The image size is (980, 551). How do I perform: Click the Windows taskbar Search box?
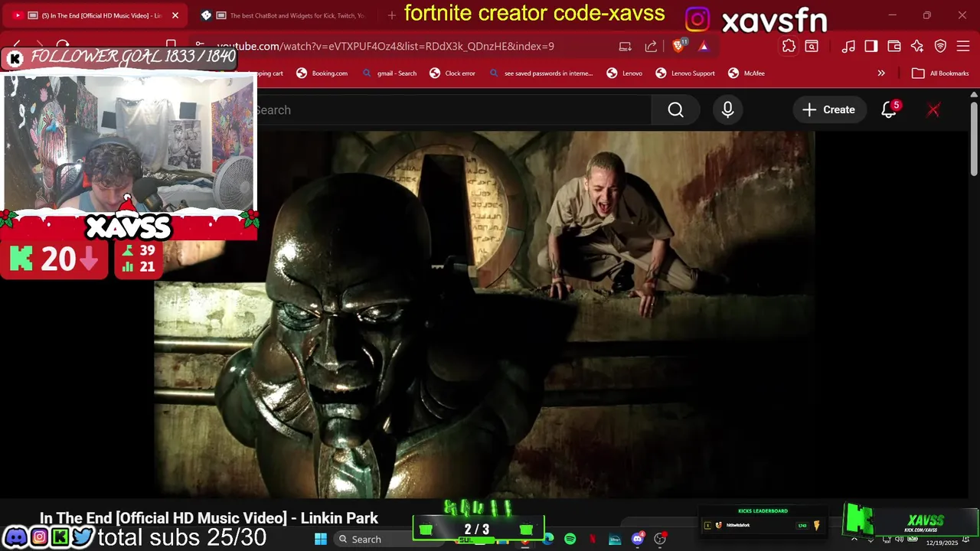(x=371, y=539)
